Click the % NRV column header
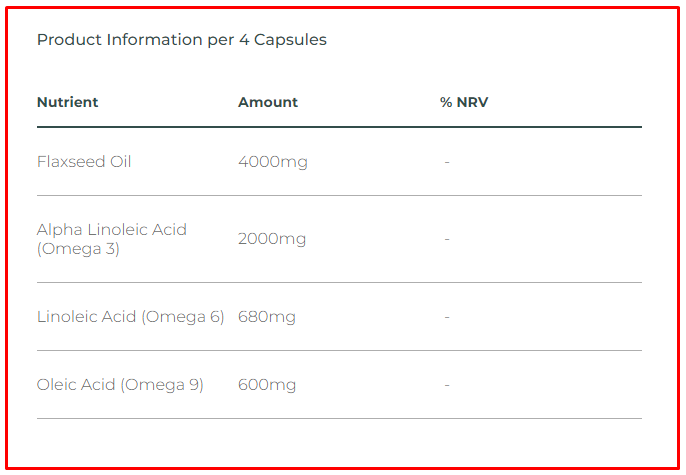The height and width of the screenshot is (475, 686). pyautogui.click(x=464, y=102)
